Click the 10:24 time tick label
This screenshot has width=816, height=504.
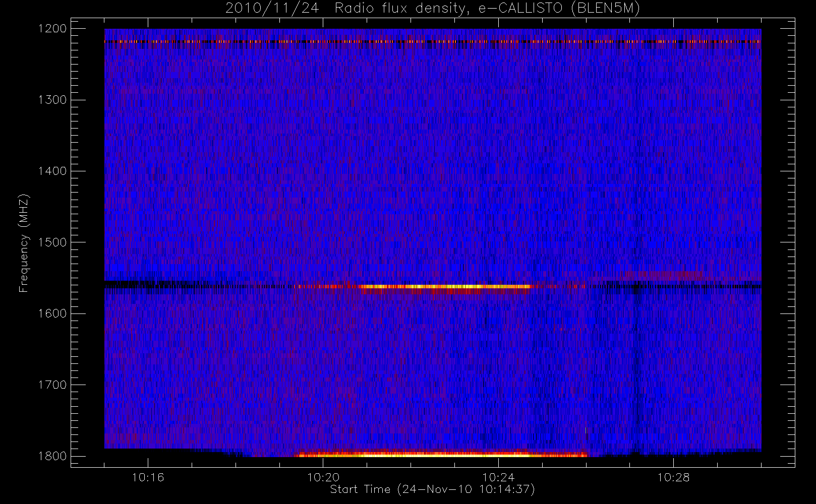click(x=498, y=477)
